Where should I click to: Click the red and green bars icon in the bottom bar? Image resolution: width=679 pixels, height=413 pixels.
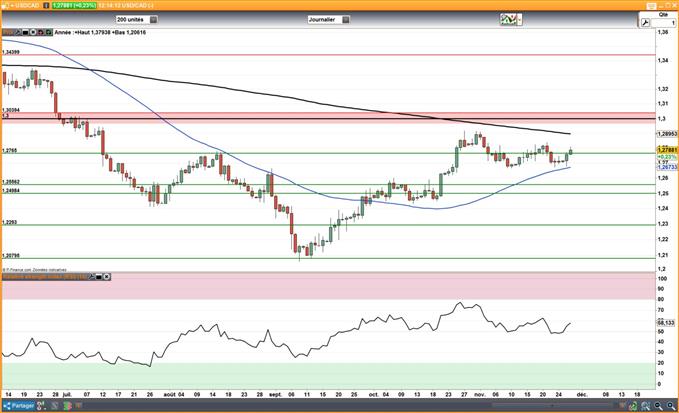(67, 406)
